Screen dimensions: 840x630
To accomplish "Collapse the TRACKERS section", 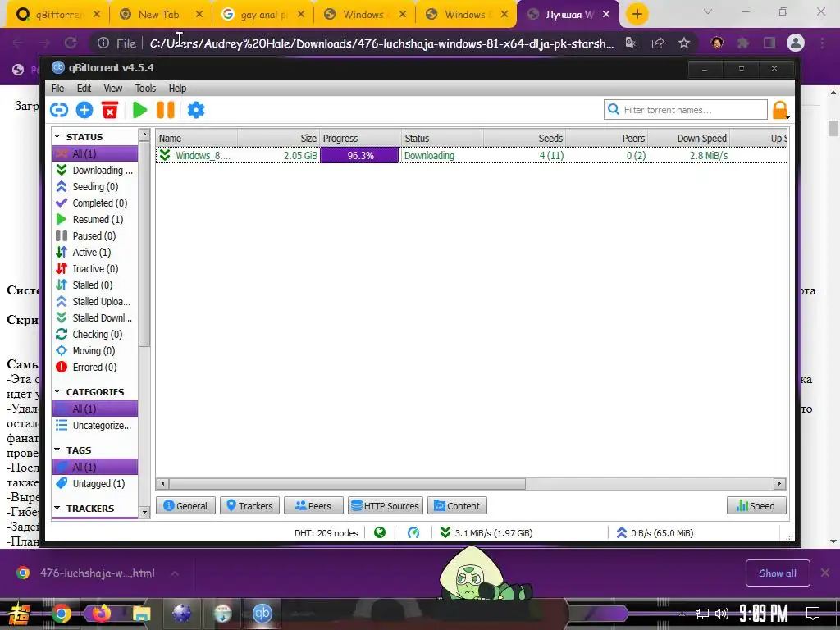I will [x=57, y=508].
